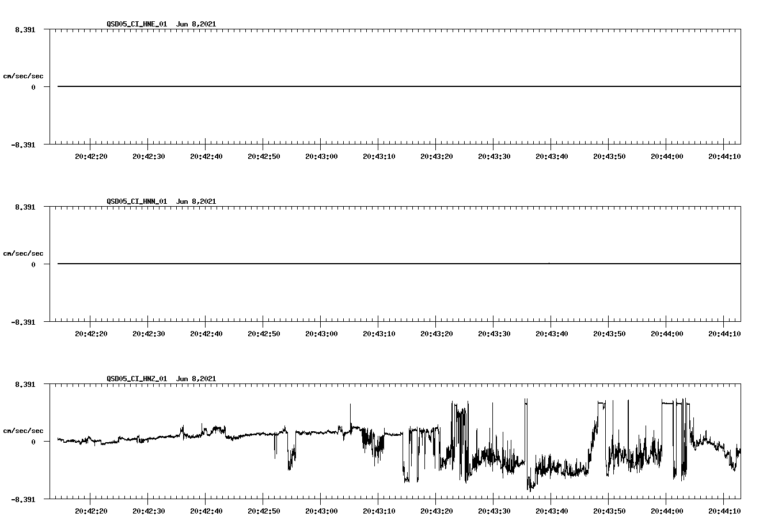Click the -8.391 bottom label of HNE chart
Image resolution: width=782 pixels, height=532 pixels.
click(23, 145)
